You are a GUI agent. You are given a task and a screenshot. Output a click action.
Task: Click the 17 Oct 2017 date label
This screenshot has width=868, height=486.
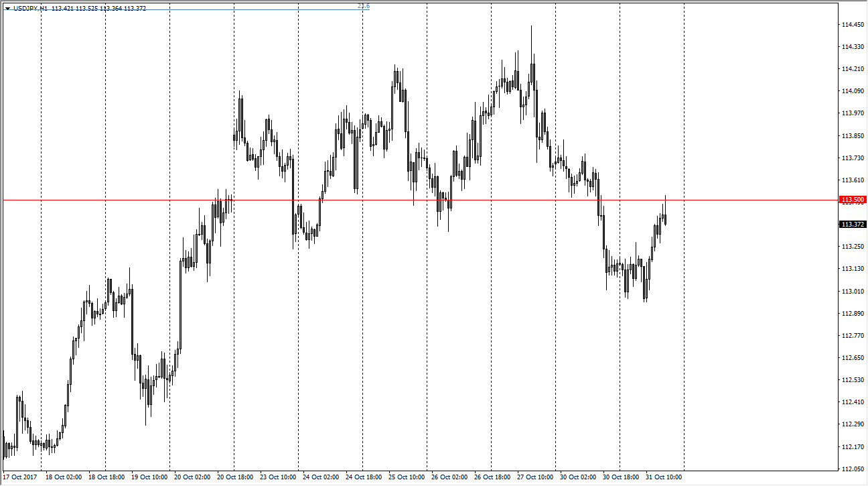[19, 477]
